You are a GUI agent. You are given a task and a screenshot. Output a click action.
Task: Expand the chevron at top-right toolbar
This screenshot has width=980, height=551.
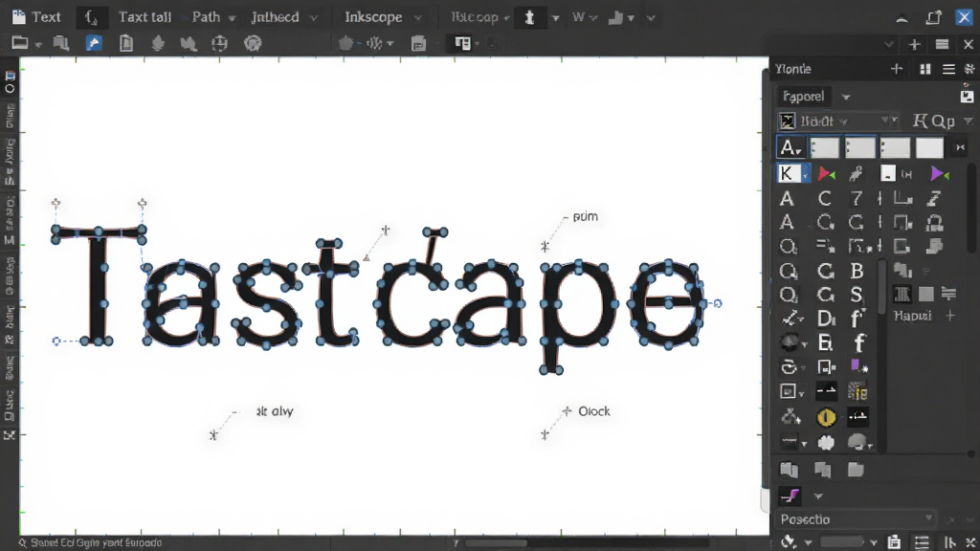889,44
